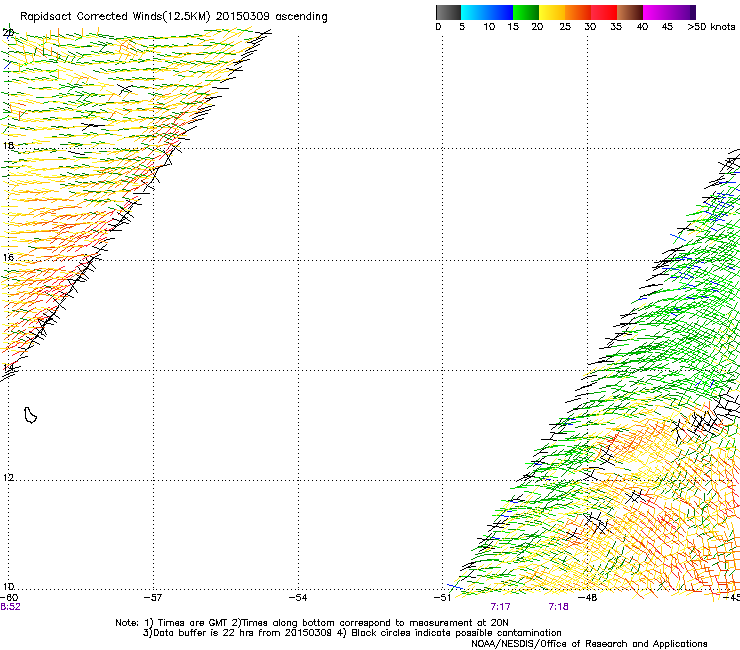
Task: Click the cyan-blue 5-15 knots legend band
Action: [487, 12]
